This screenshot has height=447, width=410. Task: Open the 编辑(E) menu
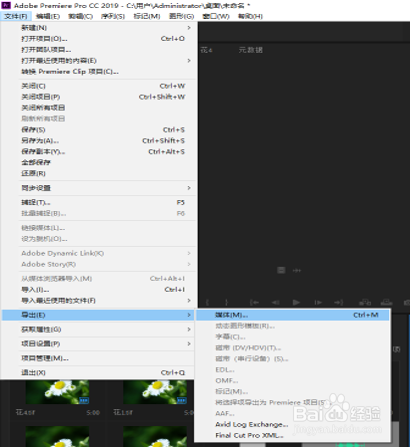[x=48, y=16]
